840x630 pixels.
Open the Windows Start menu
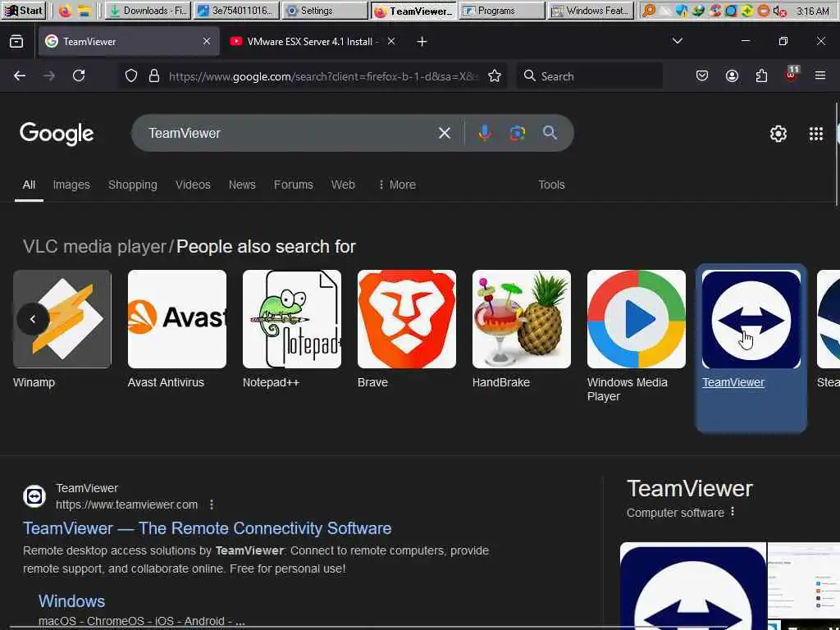pos(24,10)
